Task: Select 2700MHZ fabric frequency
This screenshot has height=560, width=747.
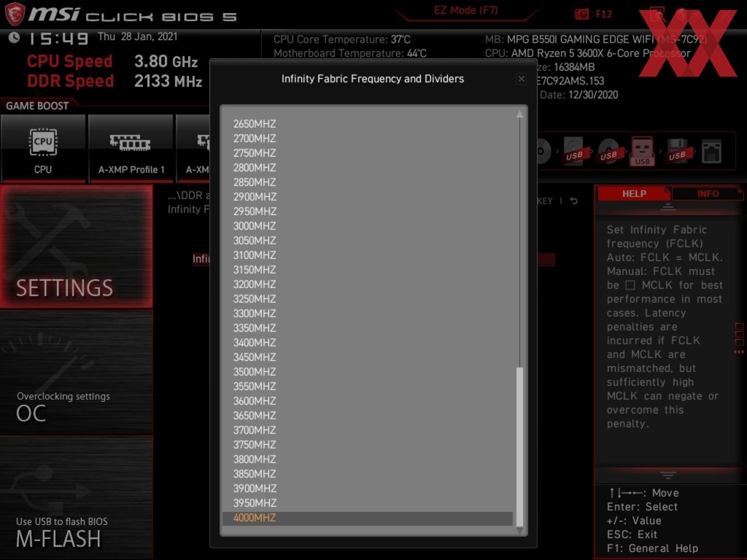Action: (x=254, y=138)
